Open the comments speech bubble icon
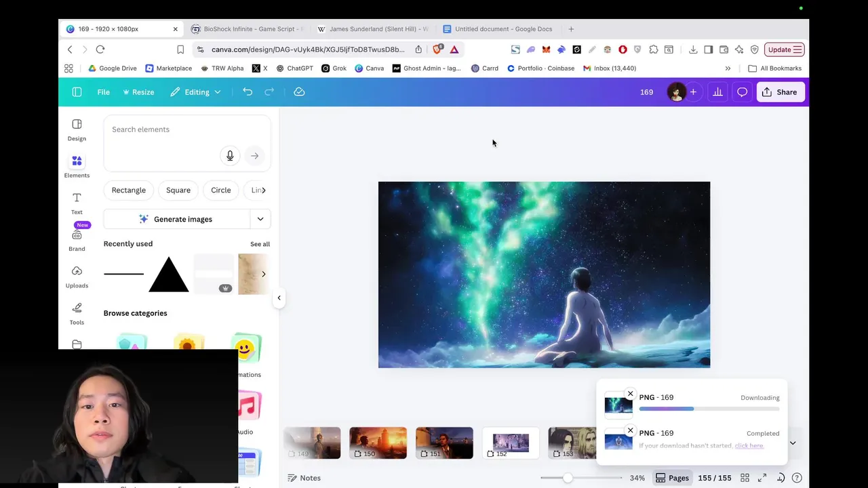Screen dimensions: 868x488 click(x=742, y=92)
